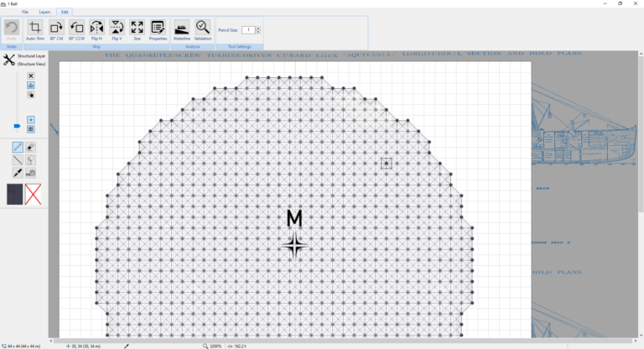Select the Eraser tool
644x349 pixels.
[31, 147]
